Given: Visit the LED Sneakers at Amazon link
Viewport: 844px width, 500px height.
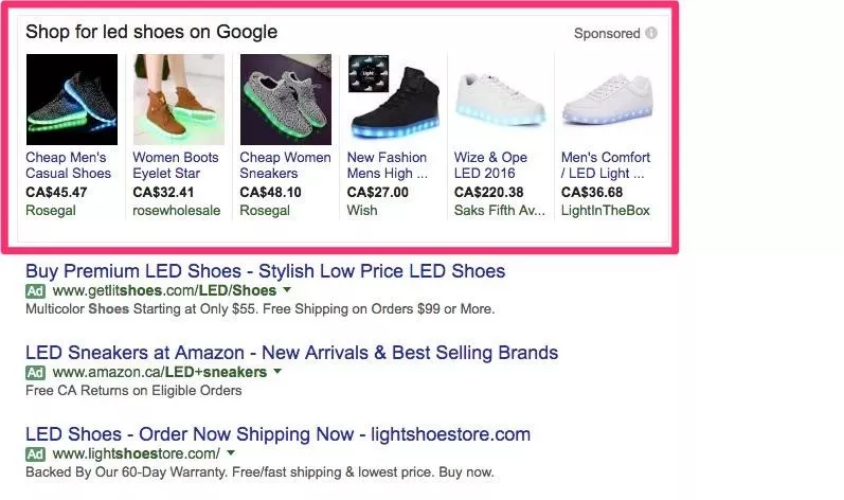Looking at the screenshot, I should [x=291, y=353].
